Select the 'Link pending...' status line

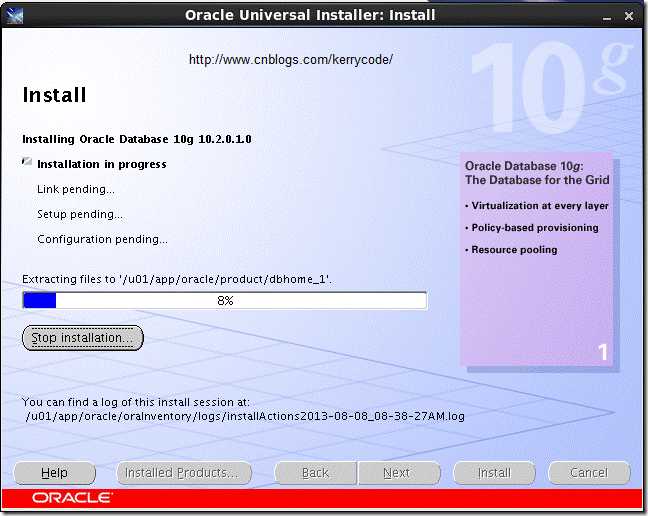(76, 189)
